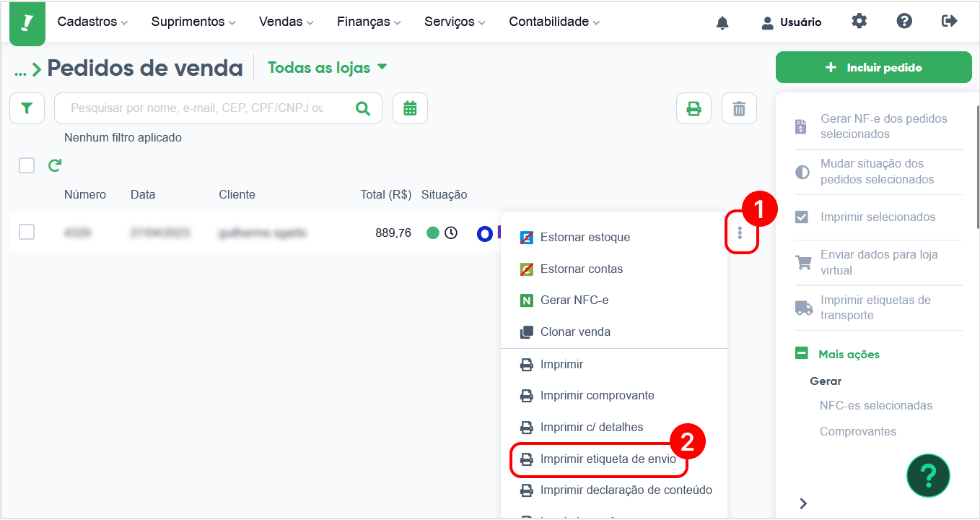Click NFC-es selecionadas link
The image size is (980, 520).
(x=876, y=406)
